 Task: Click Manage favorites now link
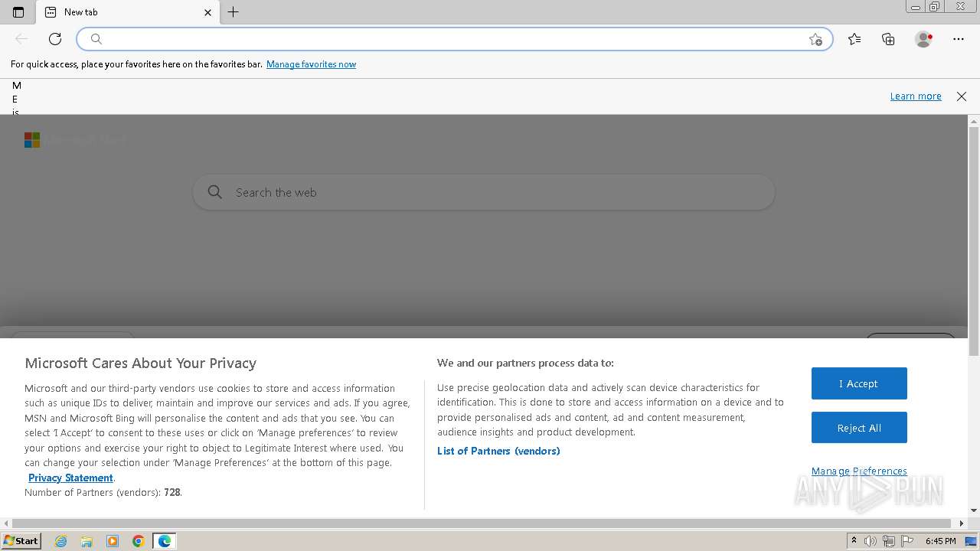311,64
